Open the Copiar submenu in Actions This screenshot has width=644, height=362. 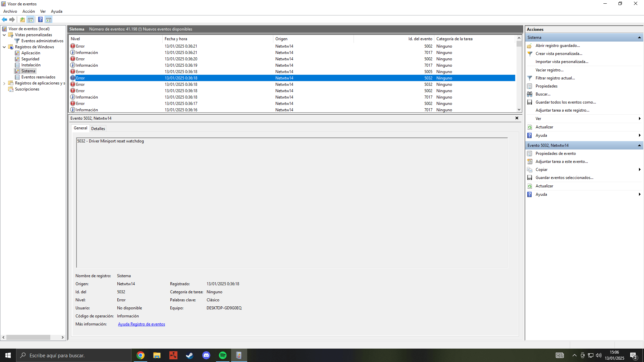pos(584,170)
